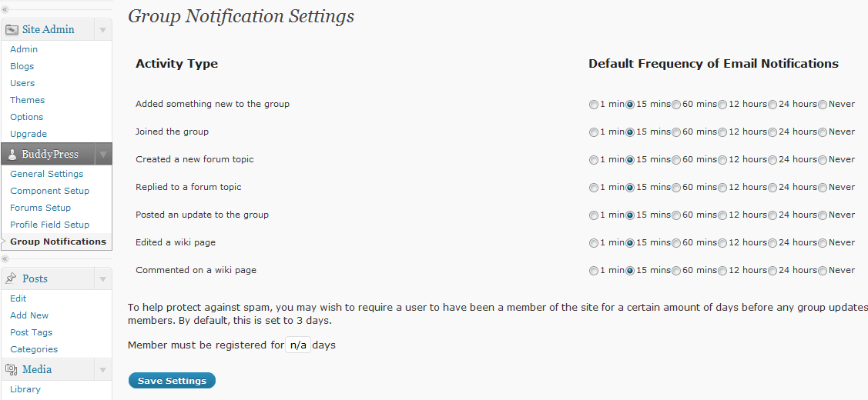Screen dimensions: 868x400
Task: Toggle the BuddyPress menu dropdown arrow
Action: click(x=102, y=155)
